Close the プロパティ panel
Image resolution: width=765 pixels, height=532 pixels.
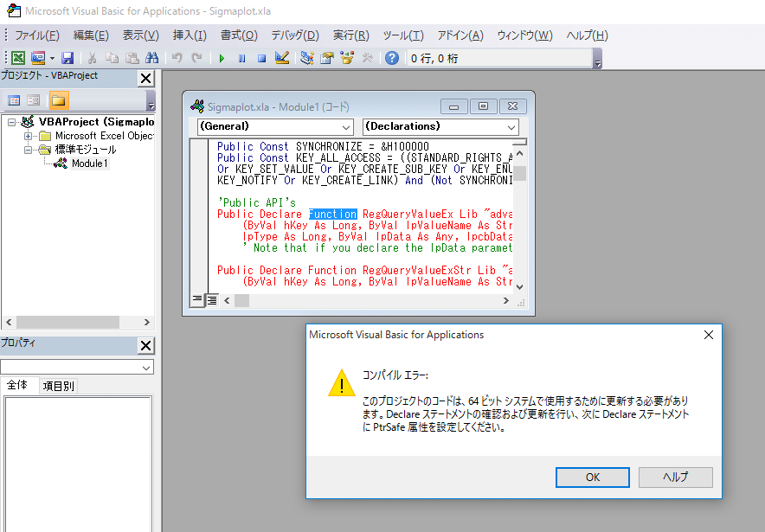click(145, 346)
